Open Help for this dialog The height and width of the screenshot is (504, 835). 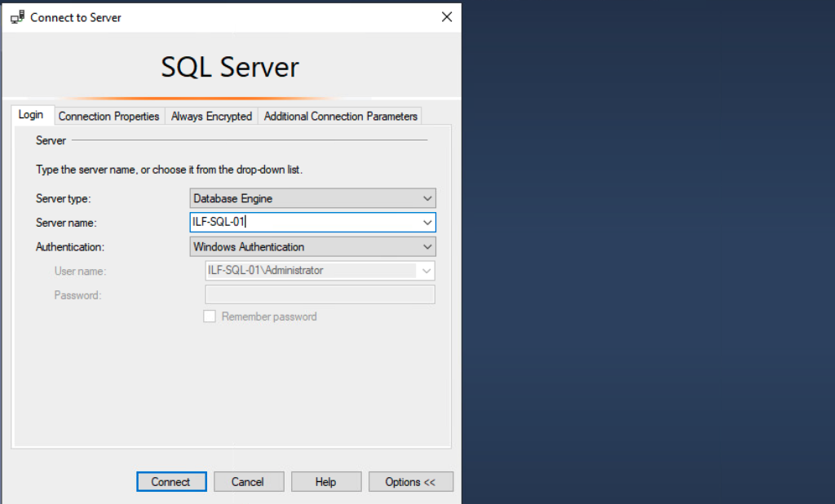pos(325,482)
